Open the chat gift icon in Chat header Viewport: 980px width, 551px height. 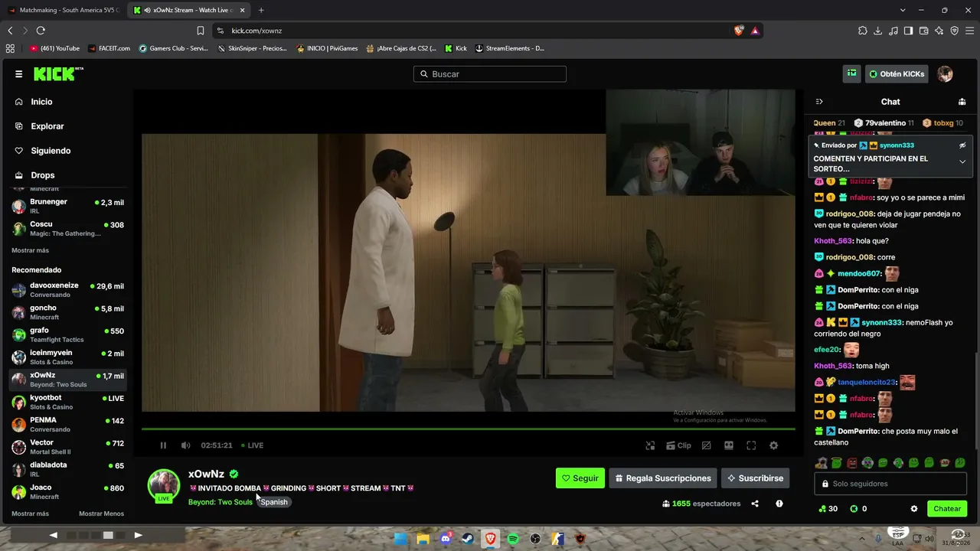(962, 102)
